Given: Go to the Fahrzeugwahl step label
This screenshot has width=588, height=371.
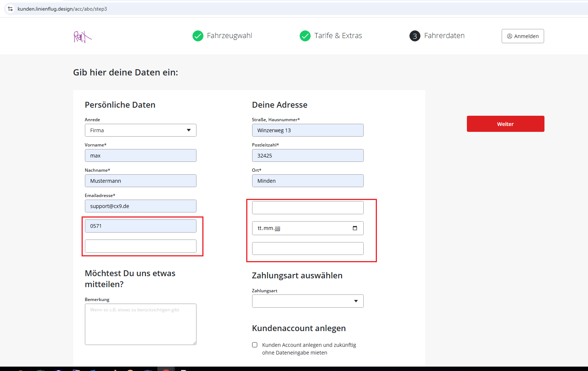Looking at the screenshot, I should tap(229, 36).
